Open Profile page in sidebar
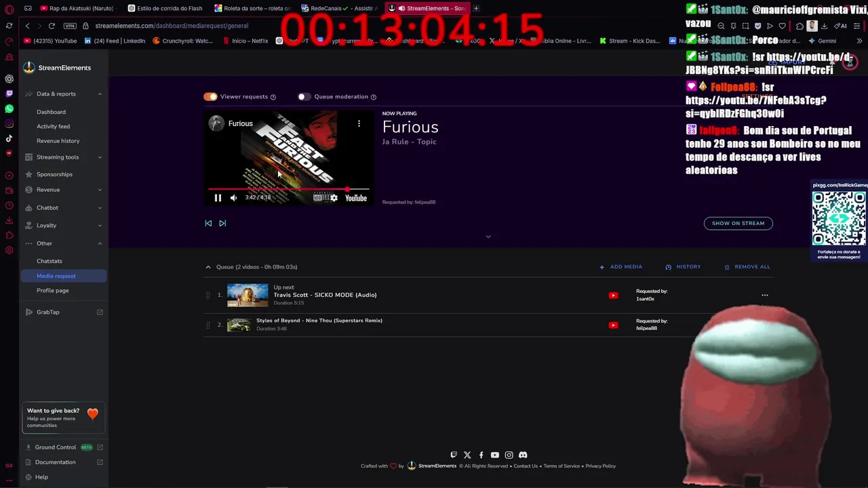Viewport: 868px width, 488px height. coord(52,291)
